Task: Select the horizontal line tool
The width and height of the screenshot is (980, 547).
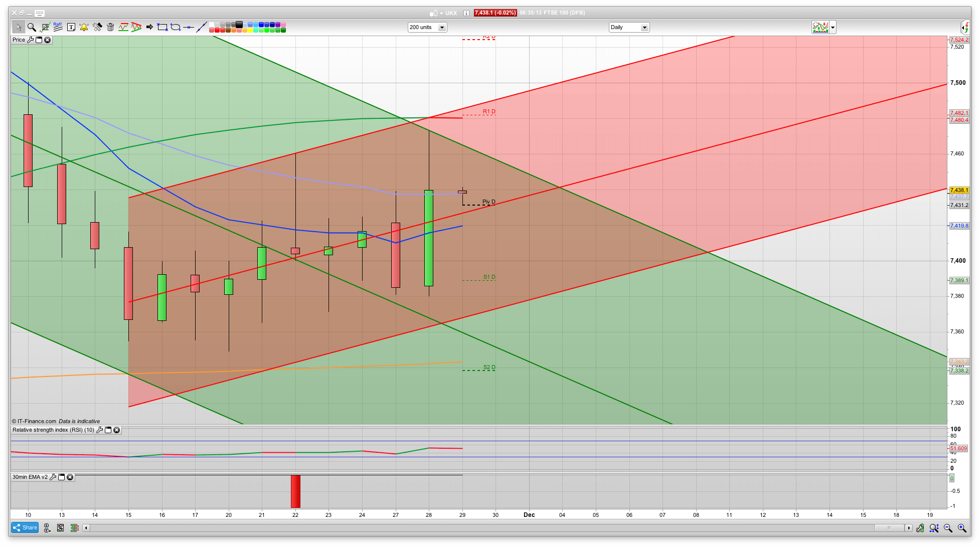Action: coord(189,27)
